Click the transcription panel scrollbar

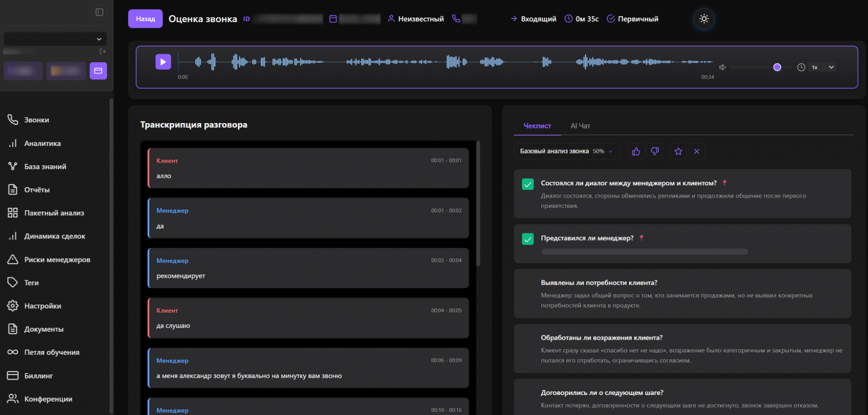pyautogui.click(x=479, y=204)
